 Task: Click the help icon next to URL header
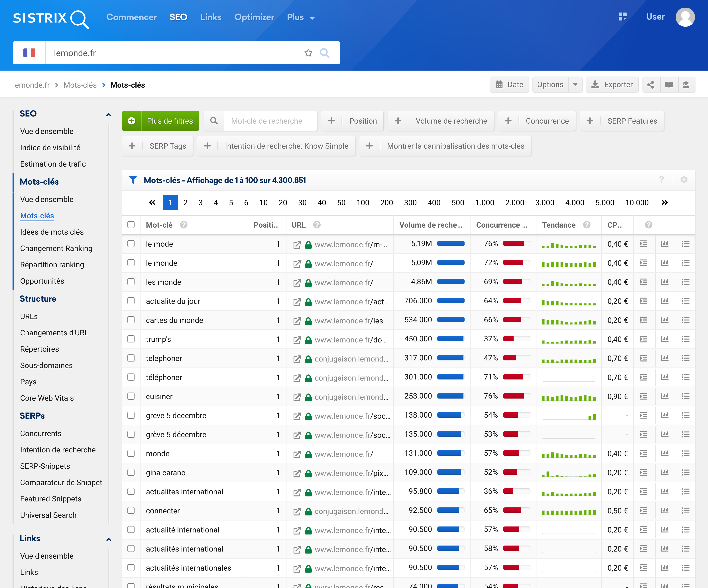317,225
